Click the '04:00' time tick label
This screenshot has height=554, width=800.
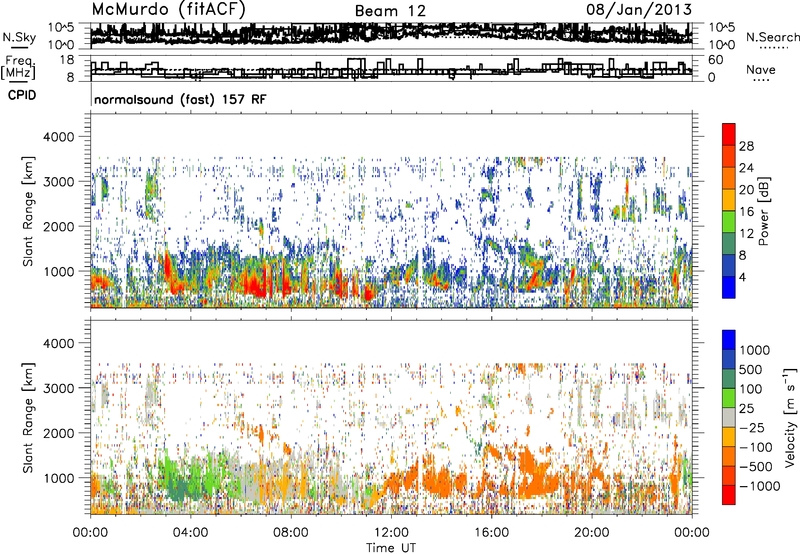pyautogui.click(x=190, y=533)
